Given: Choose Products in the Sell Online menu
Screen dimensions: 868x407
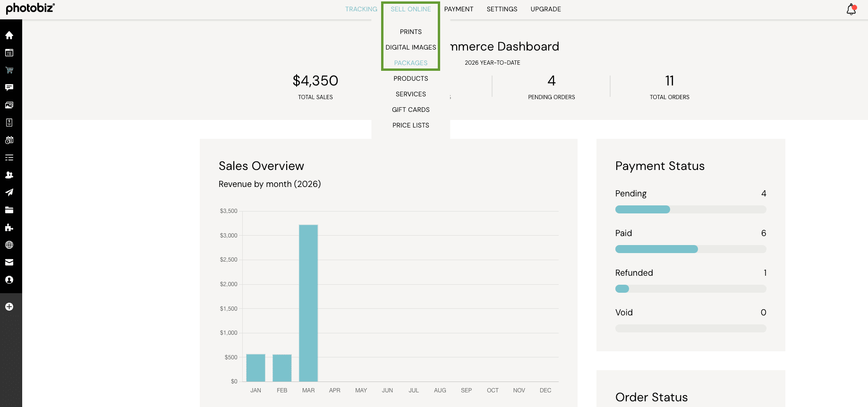Looking at the screenshot, I should click(x=411, y=78).
